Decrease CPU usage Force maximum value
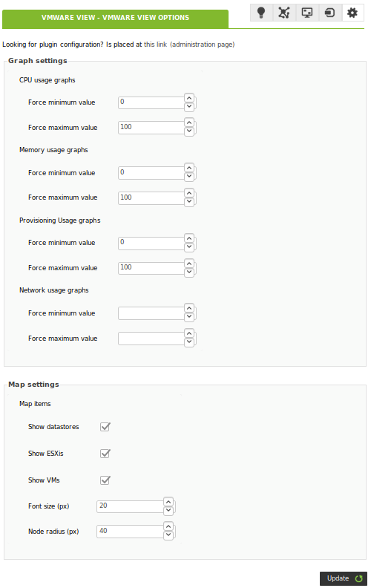 click(189, 131)
